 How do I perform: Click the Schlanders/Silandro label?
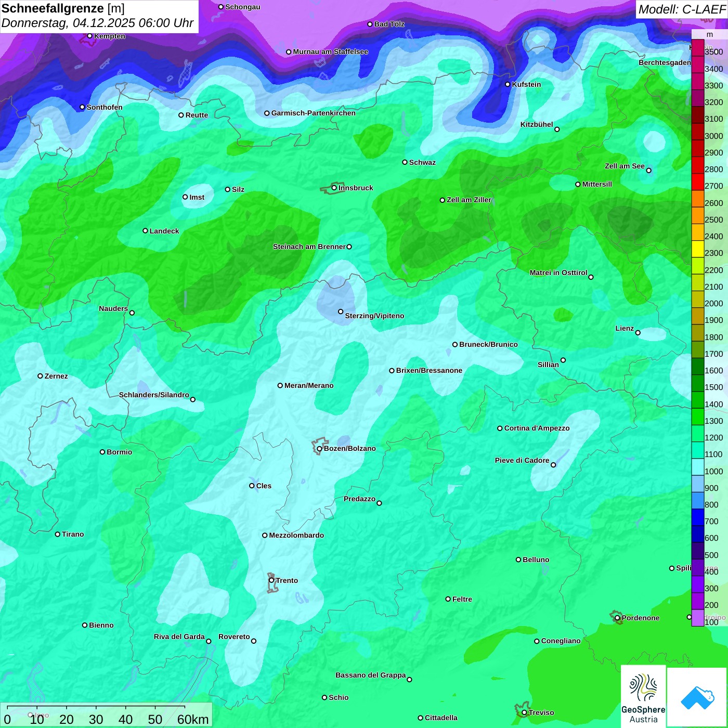point(154,395)
